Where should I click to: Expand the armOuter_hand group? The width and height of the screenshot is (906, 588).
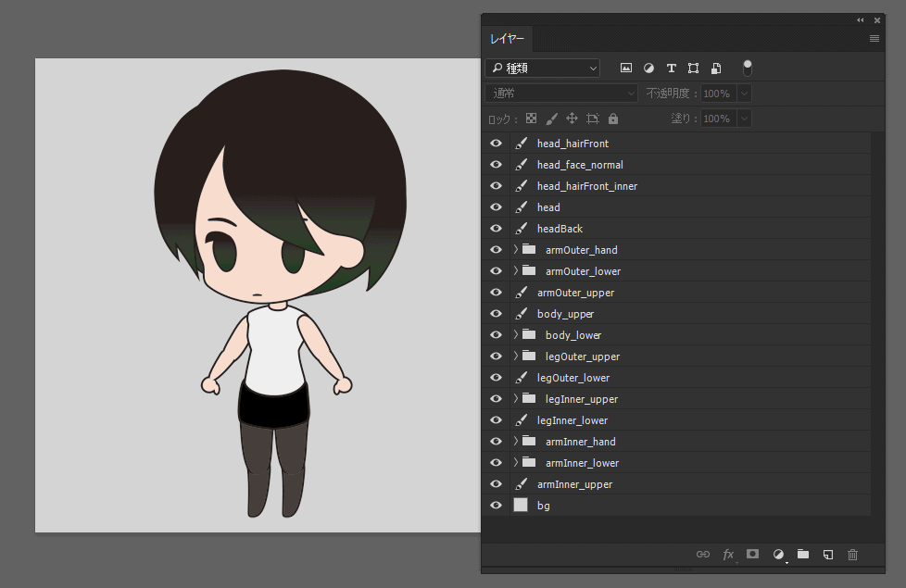tap(516, 250)
